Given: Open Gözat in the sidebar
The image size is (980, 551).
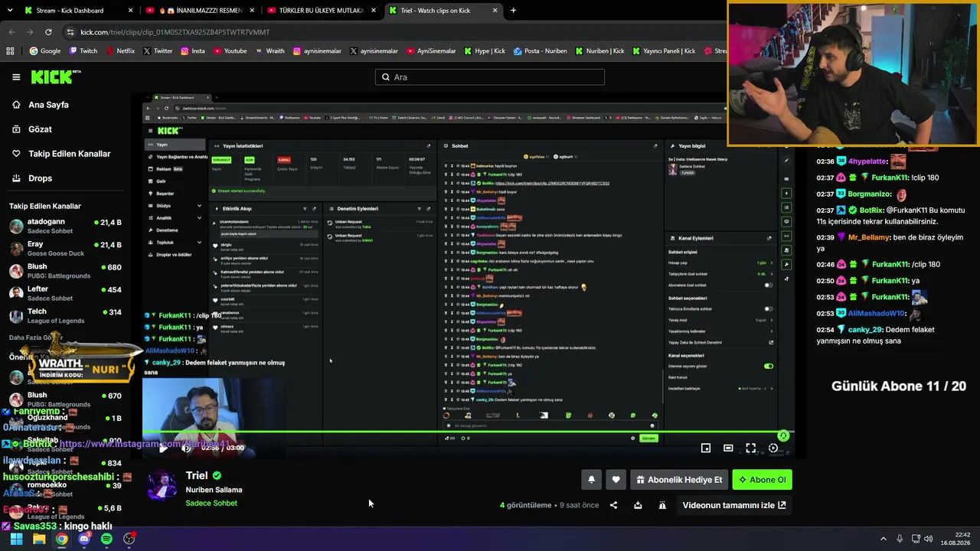Looking at the screenshot, I should [x=40, y=129].
